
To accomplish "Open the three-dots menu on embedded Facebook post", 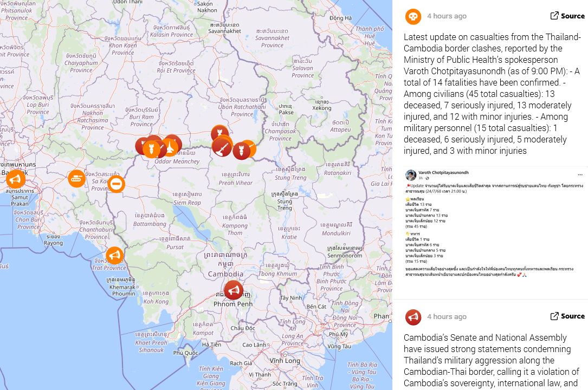I will click(x=580, y=174).
